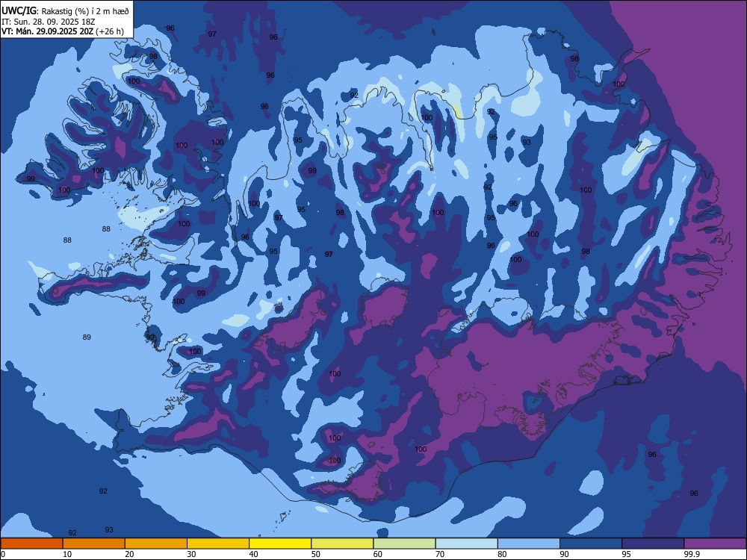Select the legend label "40"
747x560 pixels.
point(253,554)
